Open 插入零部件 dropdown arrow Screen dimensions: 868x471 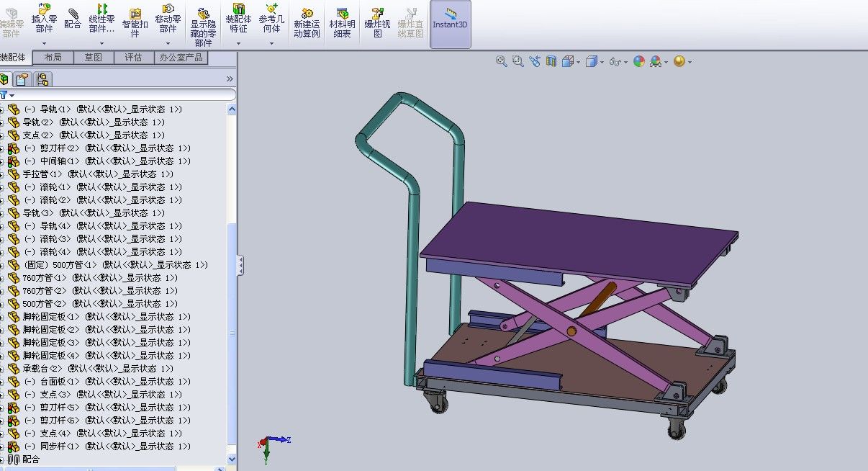click(x=44, y=44)
